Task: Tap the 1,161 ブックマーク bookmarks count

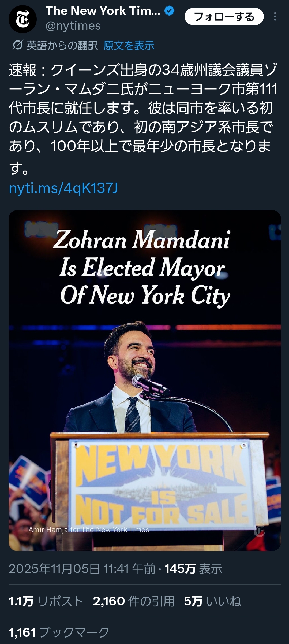Action: [x=59, y=632]
